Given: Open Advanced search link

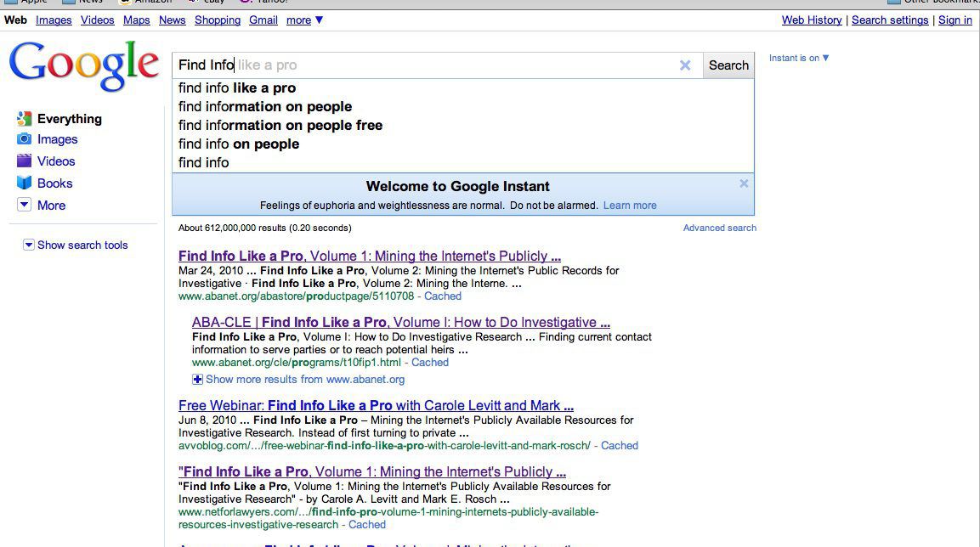Looking at the screenshot, I should 719,228.
